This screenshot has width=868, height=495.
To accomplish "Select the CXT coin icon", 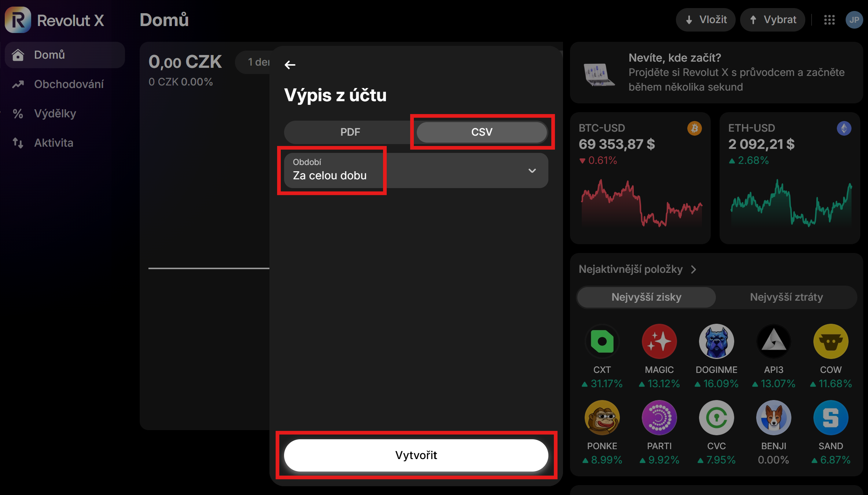I will tap(602, 341).
